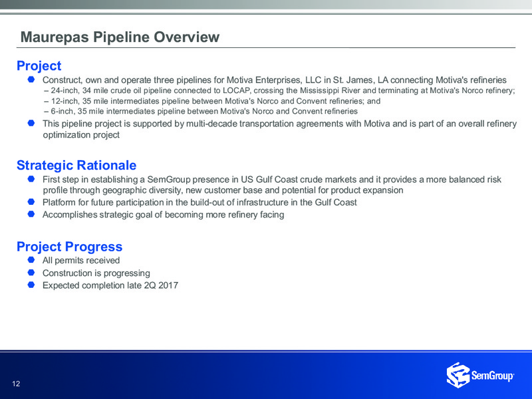
Task: Click the line about multi-decade transportation agreements
Action: click(x=279, y=124)
